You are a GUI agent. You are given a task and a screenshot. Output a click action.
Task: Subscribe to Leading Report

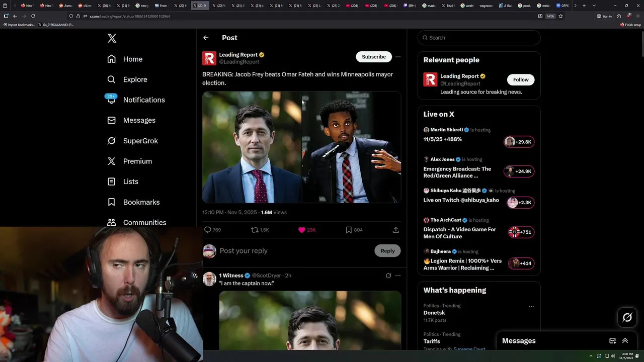374,57
